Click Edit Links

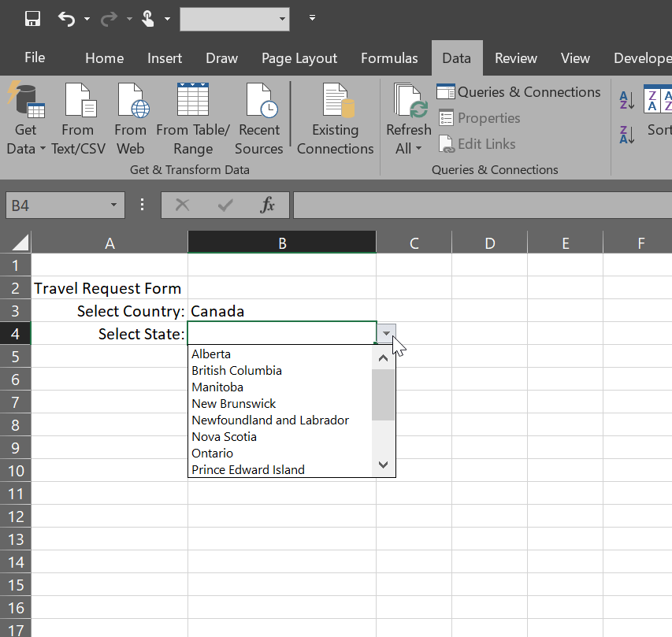(477, 144)
